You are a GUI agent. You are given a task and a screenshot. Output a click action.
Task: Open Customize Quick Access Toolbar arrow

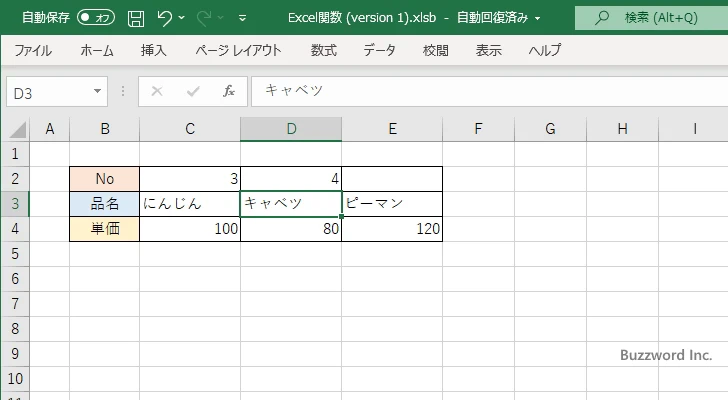tap(242, 19)
